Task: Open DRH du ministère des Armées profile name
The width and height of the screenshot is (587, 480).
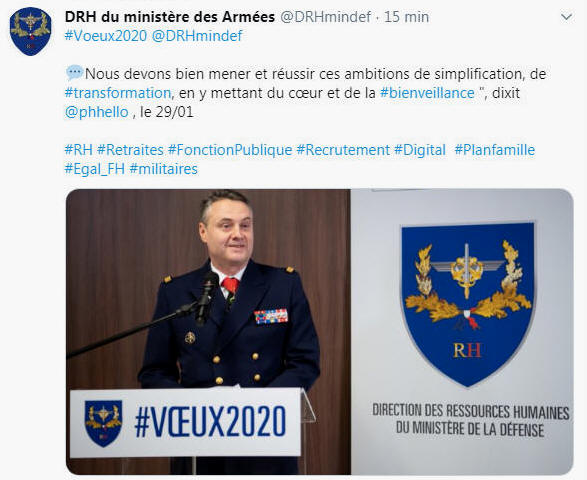Action: [170, 17]
